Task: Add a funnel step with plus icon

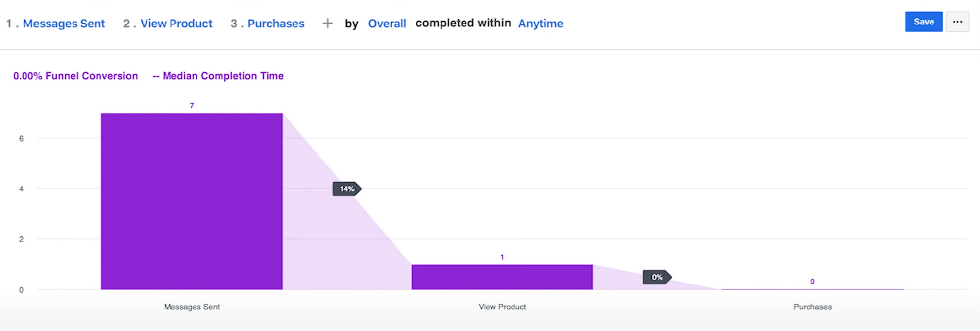Action: (x=328, y=23)
